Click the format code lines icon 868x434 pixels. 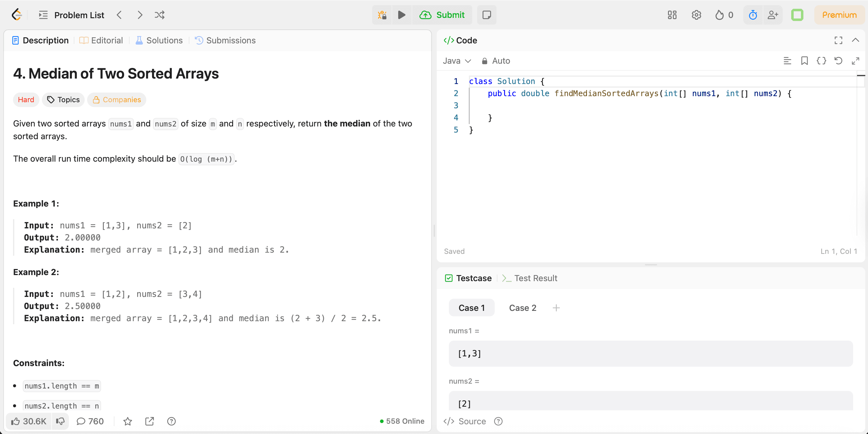[787, 61]
